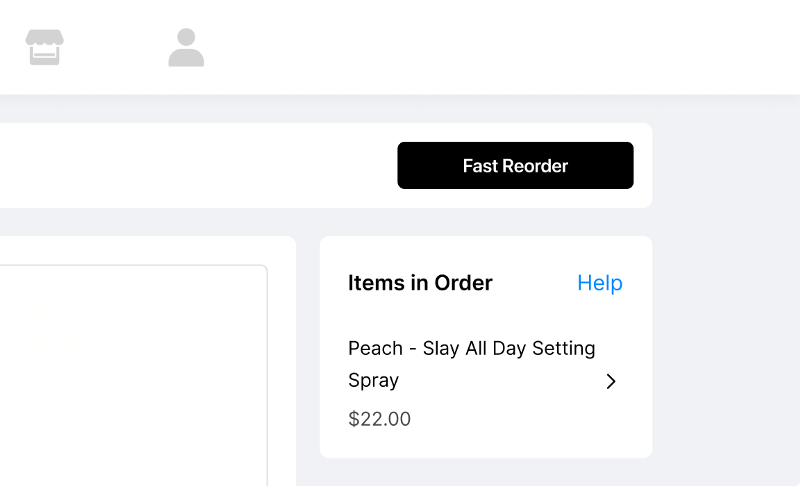
Task: Click the Fast Reorder button
Action: [x=515, y=165]
